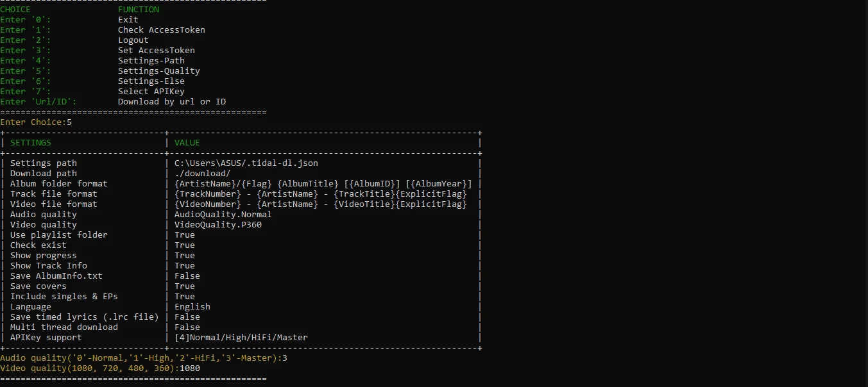
Task: Click the "Enter 'Url/ID':" prompt text
Action: pyautogui.click(x=38, y=102)
